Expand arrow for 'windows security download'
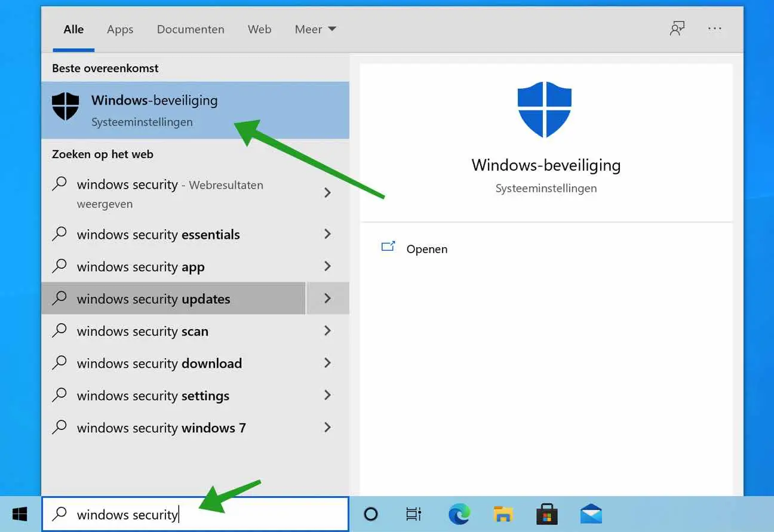Viewport: 774px width, 532px height. point(327,363)
